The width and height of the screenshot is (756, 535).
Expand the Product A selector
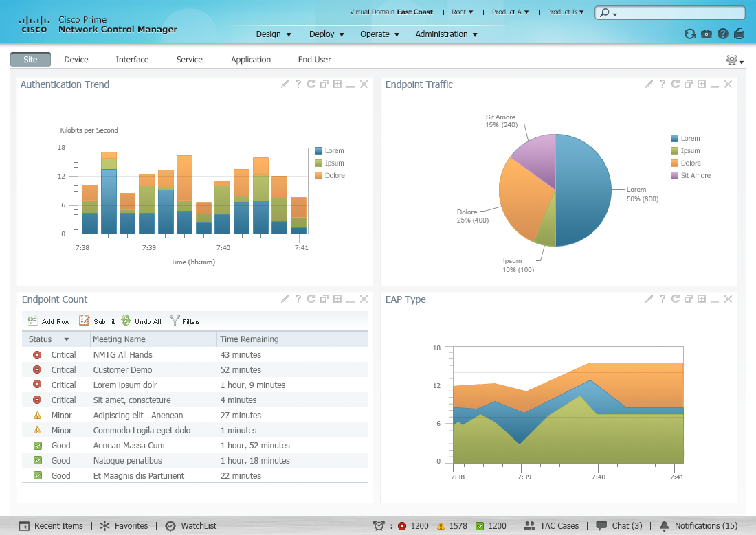coord(510,12)
